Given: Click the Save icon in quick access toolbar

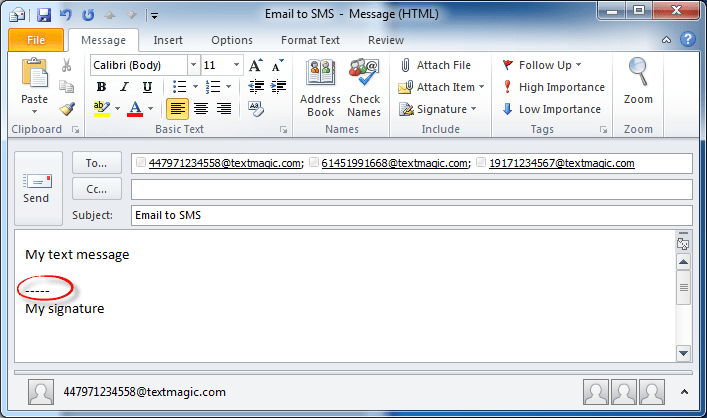Looking at the screenshot, I should click(44, 15).
